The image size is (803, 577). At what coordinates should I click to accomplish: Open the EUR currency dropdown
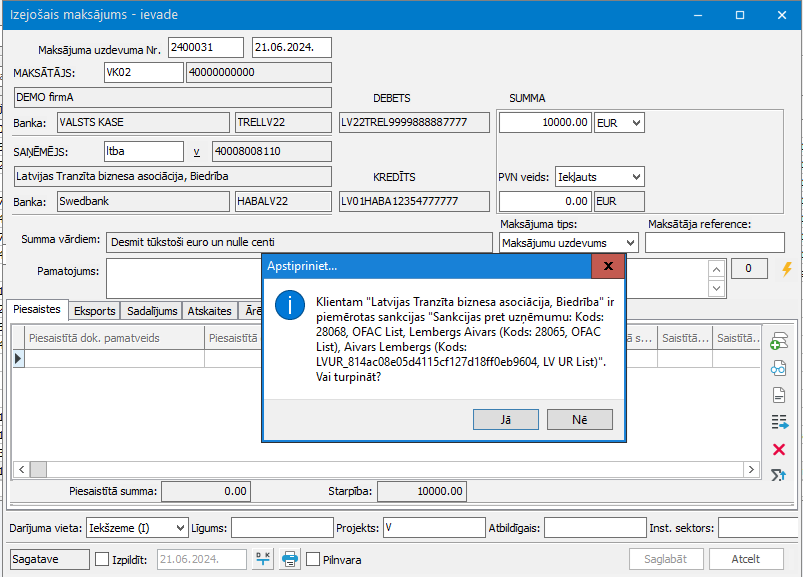pos(619,122)
